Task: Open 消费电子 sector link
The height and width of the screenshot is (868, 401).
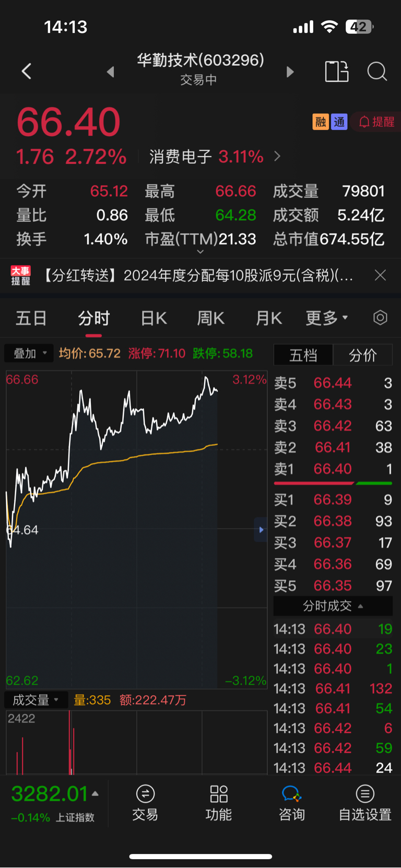Action: (x=215, y=157)
